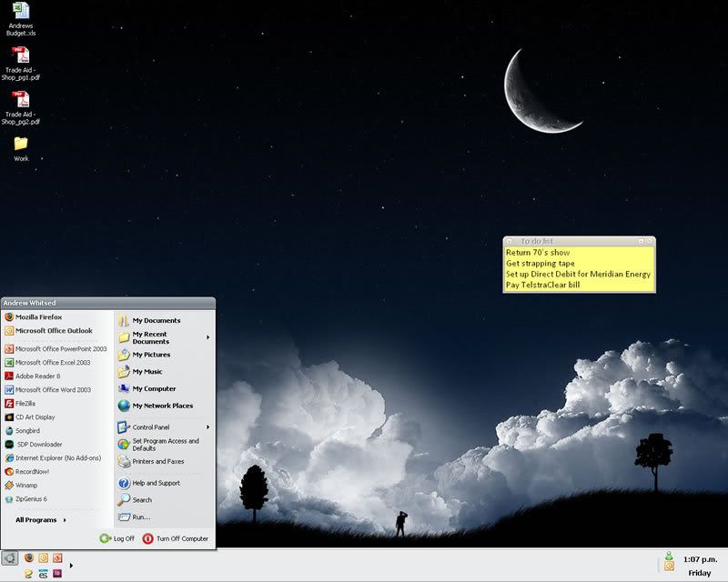Click the 'Friday' day label on taskbar
Viewport: 728px width, 582px height.
pos(700,573)
